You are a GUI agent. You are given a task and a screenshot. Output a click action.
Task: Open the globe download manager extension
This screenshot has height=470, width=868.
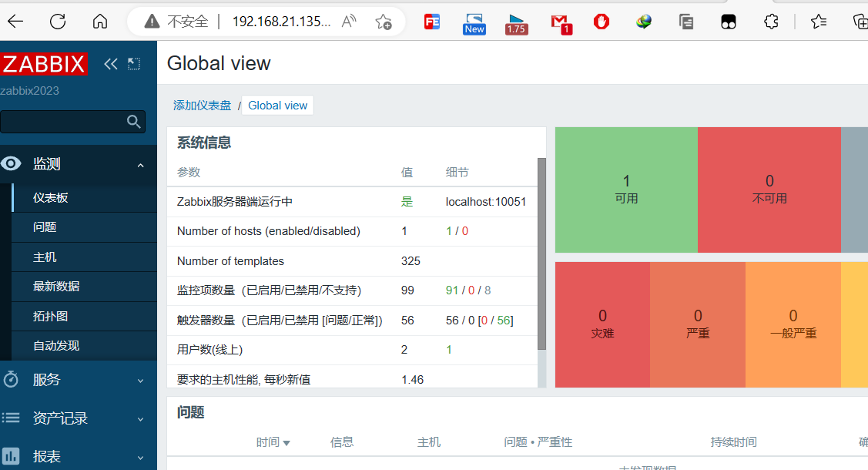click(x=643, y=22)
